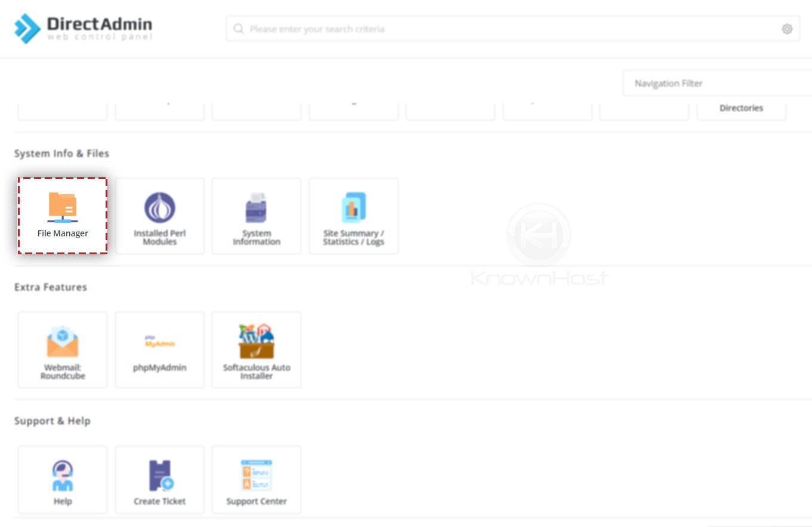Image resolution: width=812 pixels, height=527 pixels.
Task: Open the Help section
Action: point(62,479)
